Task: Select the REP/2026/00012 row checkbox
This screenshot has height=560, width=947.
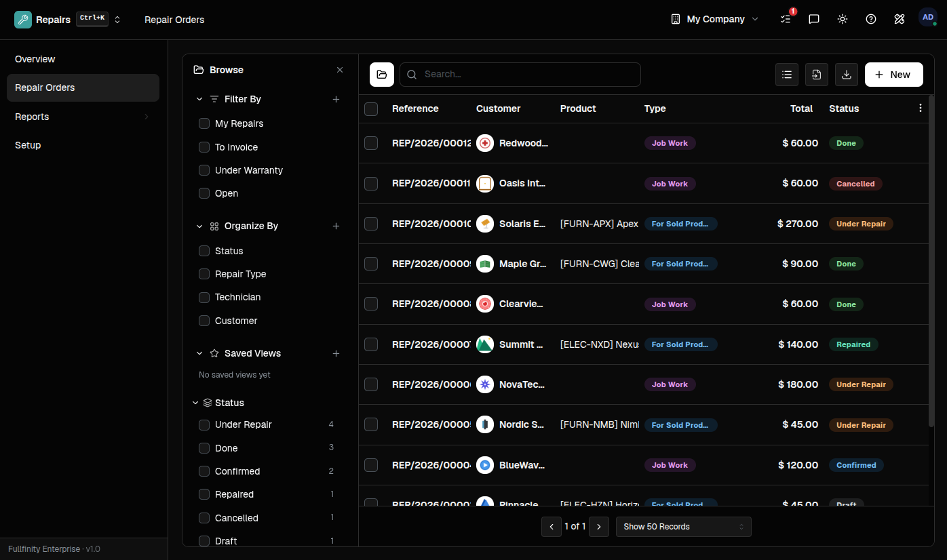Action: click(x=371, y=143)
